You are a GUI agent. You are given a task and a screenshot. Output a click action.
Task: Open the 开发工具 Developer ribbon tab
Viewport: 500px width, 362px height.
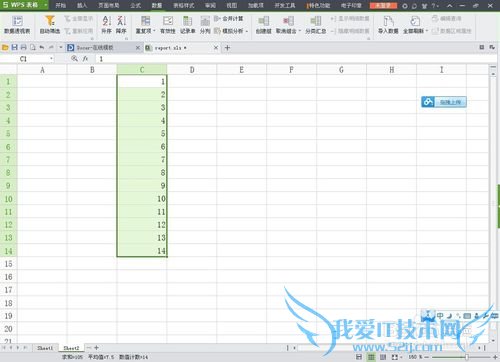click(285, 5)
